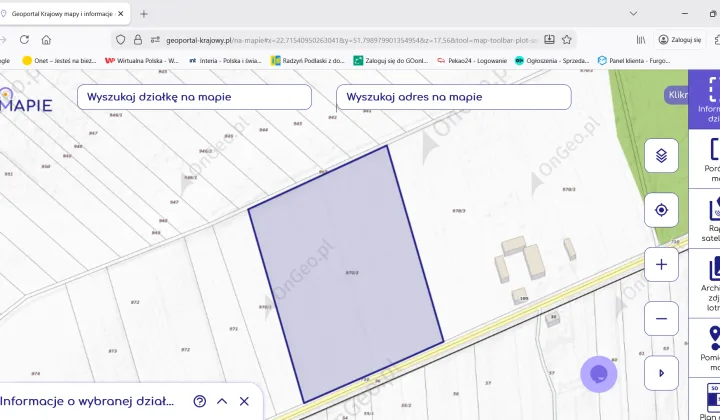Open the Wirtualna Polska bookmark

coord(142,61)
